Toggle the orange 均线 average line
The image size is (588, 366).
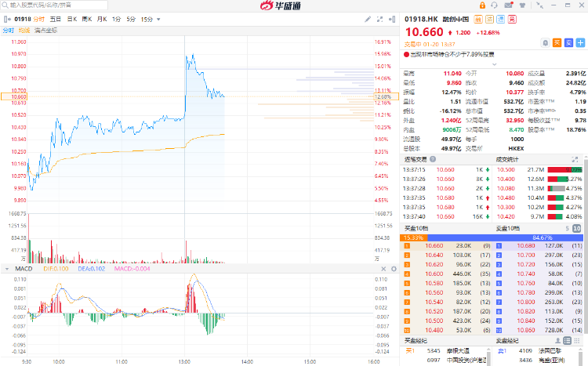[24, 31]
